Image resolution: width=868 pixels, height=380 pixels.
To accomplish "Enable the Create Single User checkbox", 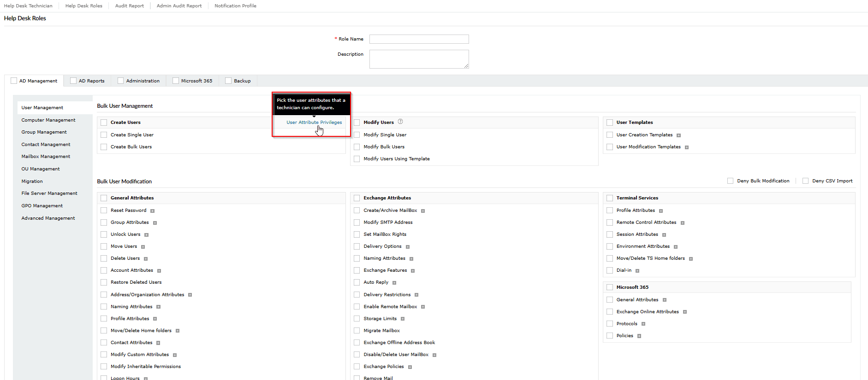I will tap(104, 135).
